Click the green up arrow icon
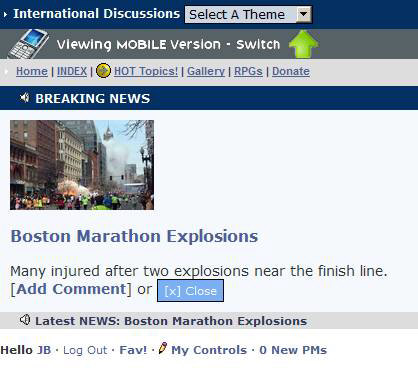This screenshot has height=384, width=418. (303, 44)
